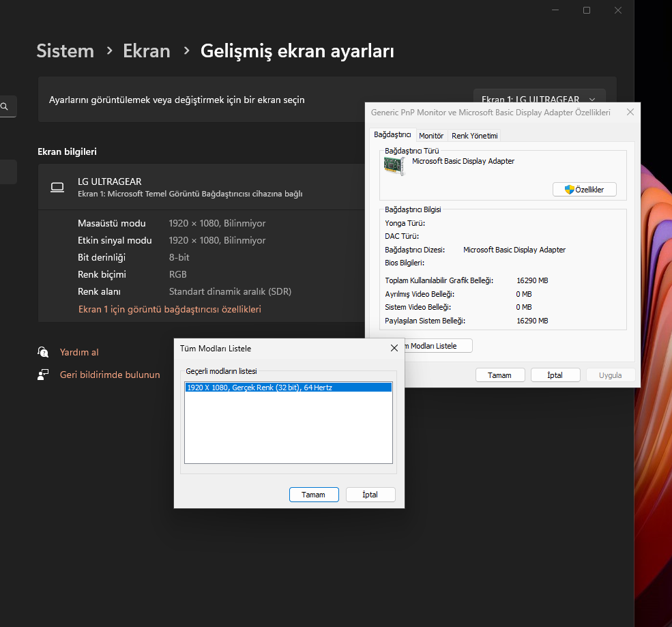Click the Sistem Video Belleği 0 MB value

tap(524, 307)
